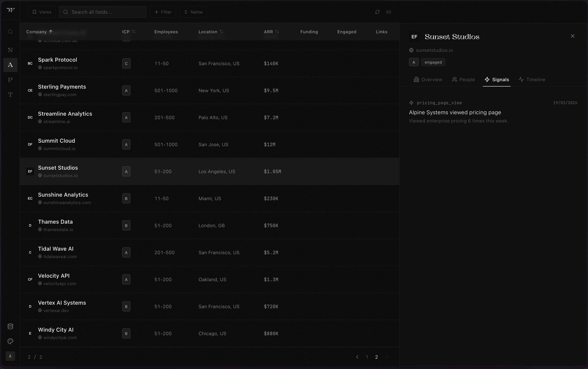588x369 pixels.
Task: Open the Name sort dropdown
Action: 193,12
